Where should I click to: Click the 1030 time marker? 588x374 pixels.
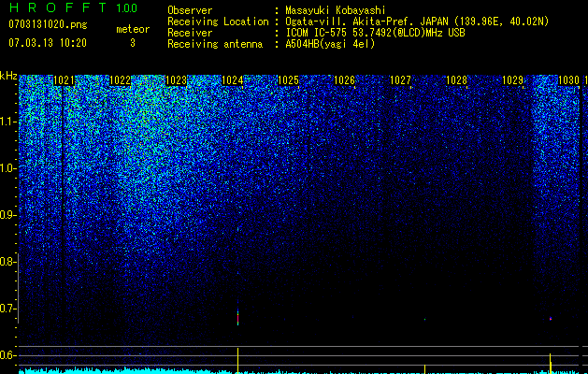(568, 80)
